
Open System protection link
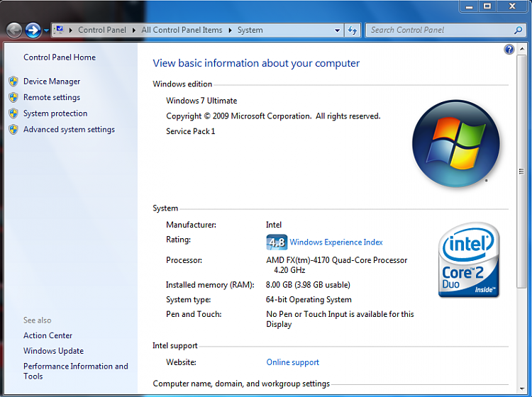55,113
